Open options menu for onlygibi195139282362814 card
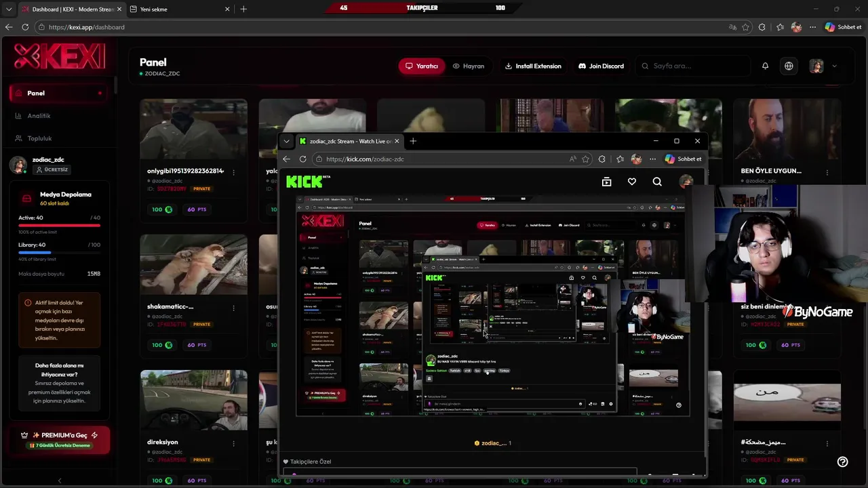Viewport: 868px width, 488px height. tap(233, 172)
